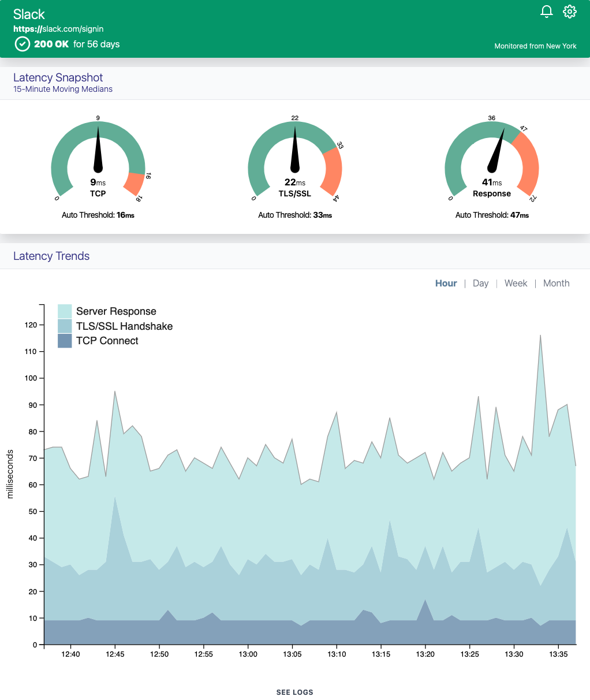Screen dimensions: 590x700
Task: Click "for 56 days" uptime text
Action: click(x=96, y=44)
